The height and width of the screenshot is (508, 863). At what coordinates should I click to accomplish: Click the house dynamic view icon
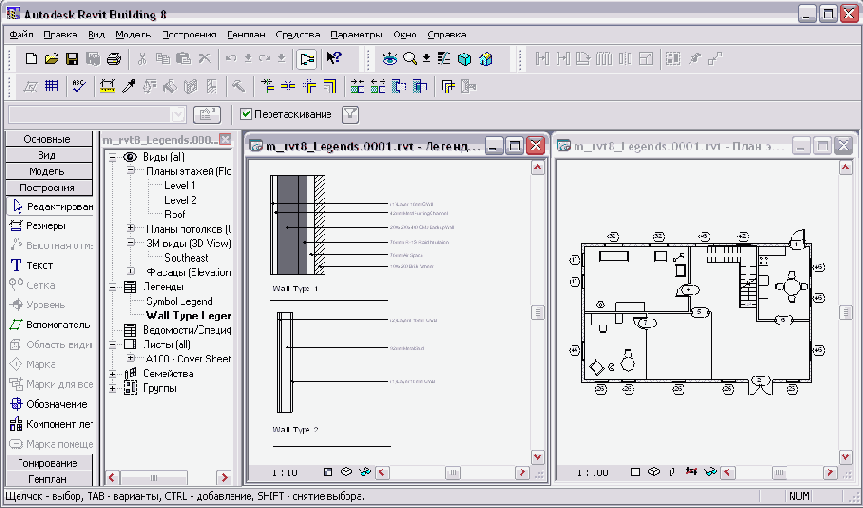[485, 59]
